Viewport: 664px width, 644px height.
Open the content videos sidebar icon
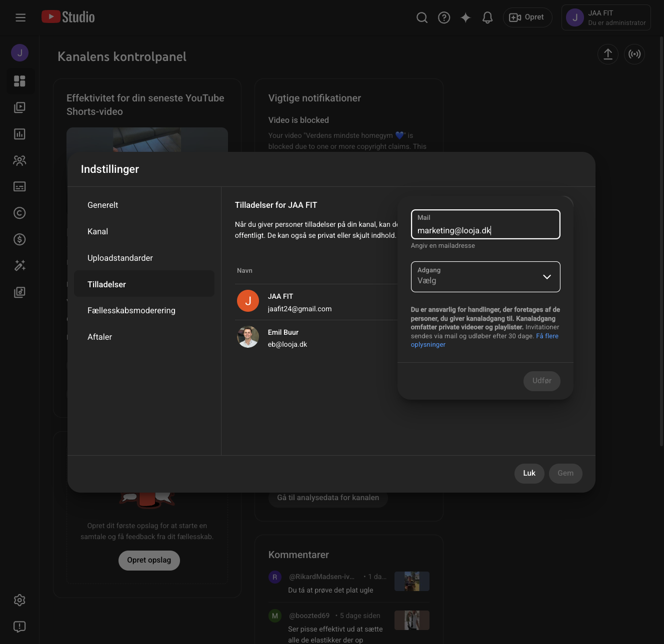click(19, 107)
